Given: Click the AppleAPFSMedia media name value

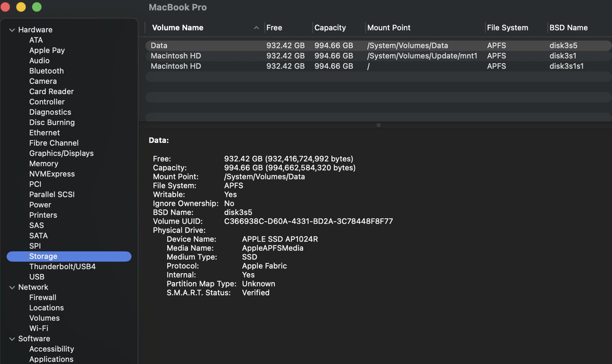Looking at the screenshot, I should (272, 248).
